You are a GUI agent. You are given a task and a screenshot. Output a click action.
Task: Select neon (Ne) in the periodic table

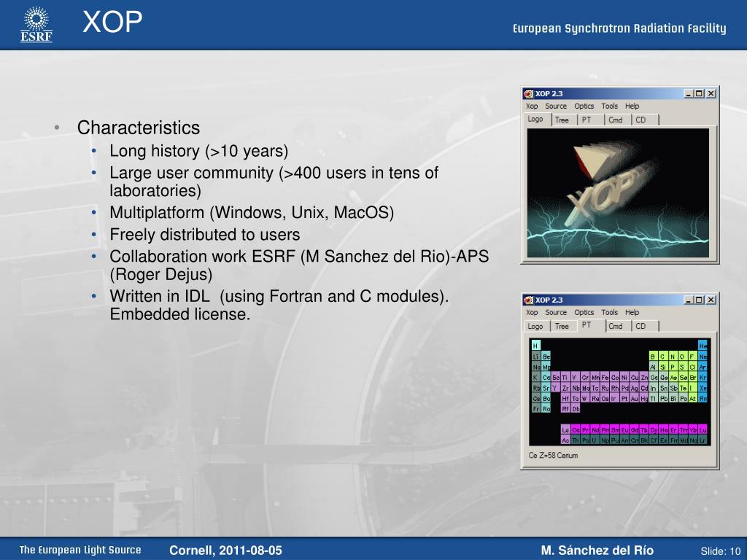tap(703, 356)
